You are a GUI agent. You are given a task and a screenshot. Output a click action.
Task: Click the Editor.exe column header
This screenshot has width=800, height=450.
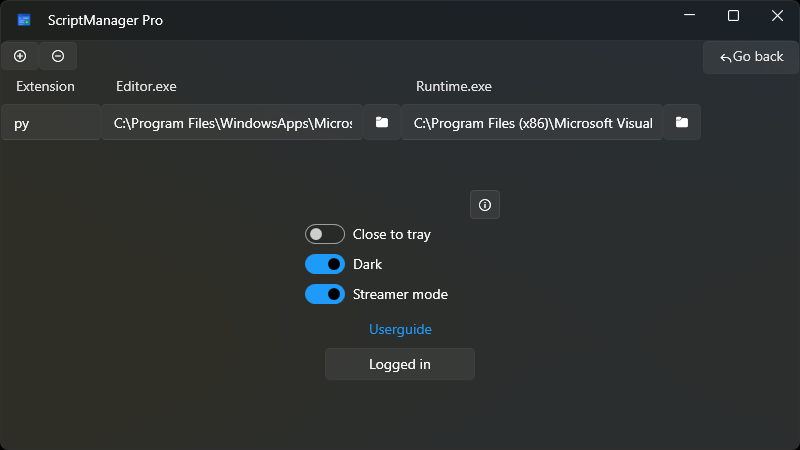[146, 86]
